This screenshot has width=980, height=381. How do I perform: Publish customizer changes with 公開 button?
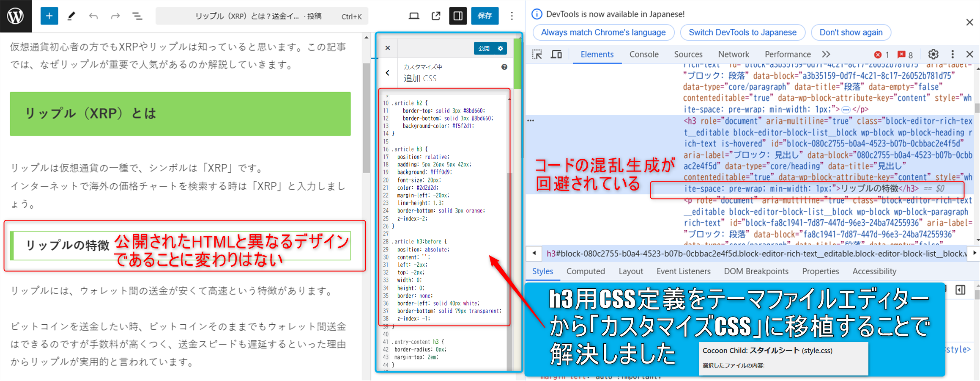pos(484,48)
